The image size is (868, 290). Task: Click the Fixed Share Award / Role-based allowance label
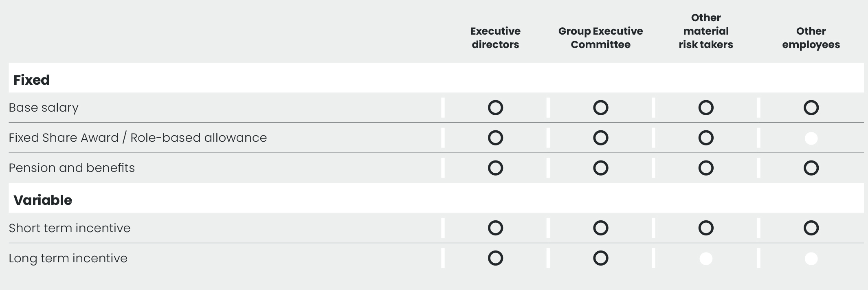pyautogui.click(x=138, y=138)
